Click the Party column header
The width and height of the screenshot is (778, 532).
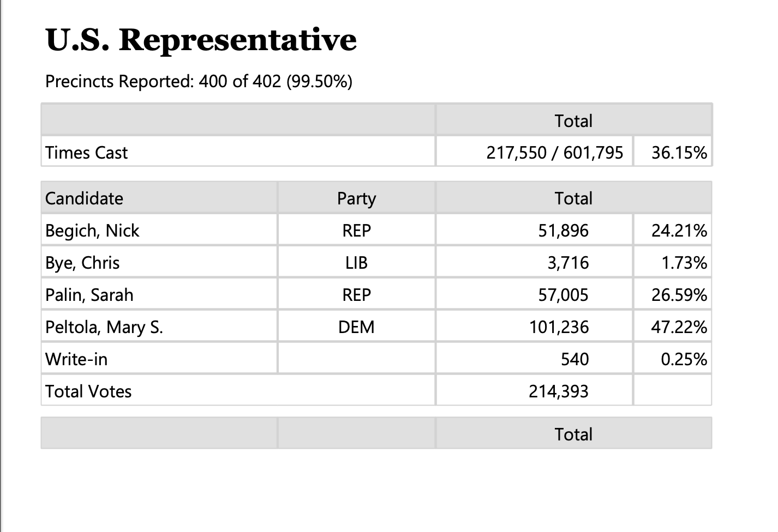[x=356, y=198]
